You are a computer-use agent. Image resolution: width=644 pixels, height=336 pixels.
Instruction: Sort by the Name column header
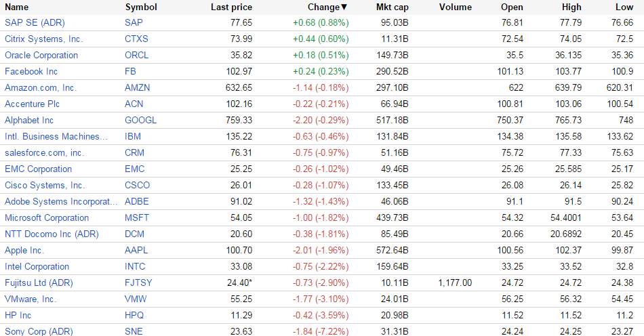point(17,7)
